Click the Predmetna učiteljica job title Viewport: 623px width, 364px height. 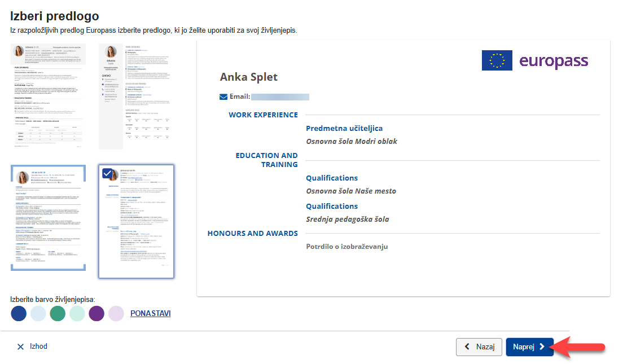click(344, 129)
